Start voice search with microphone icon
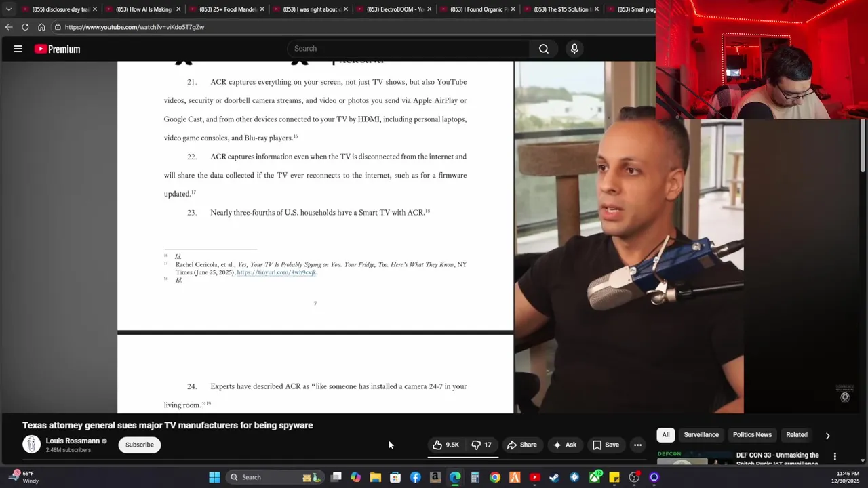The width and height of the screenshot is (868, 488). (x=574, y=49)
